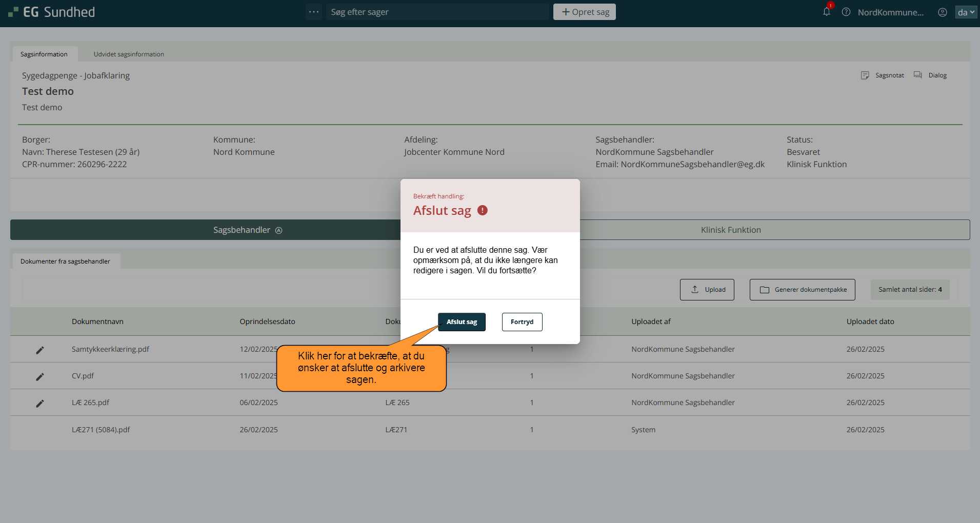
Task: Open the da language dropdown
Action: (x=966, y=12)
